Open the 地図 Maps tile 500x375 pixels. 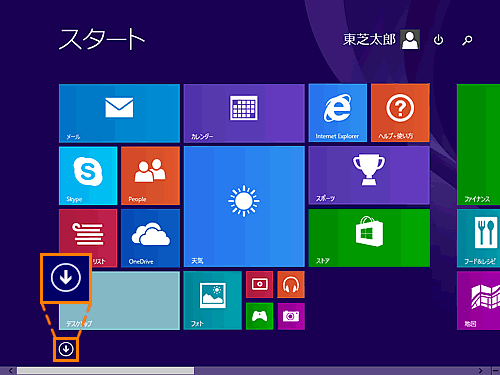coord(478,301)
